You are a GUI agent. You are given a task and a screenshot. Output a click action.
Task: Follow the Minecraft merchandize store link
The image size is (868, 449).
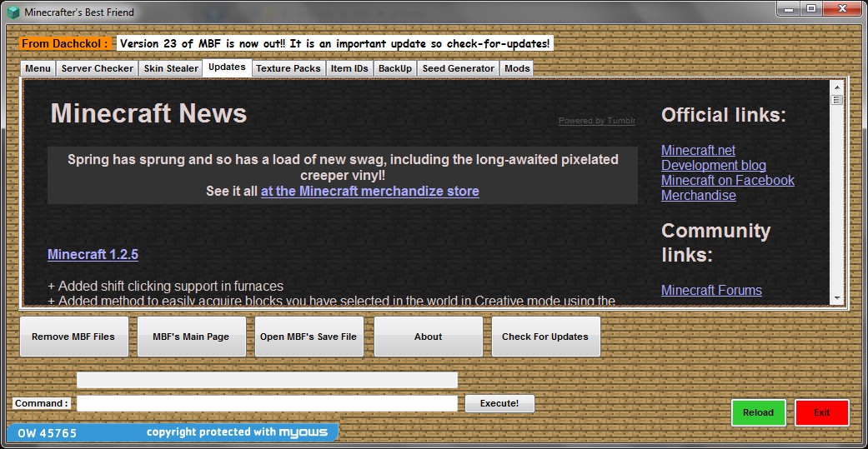369,192
